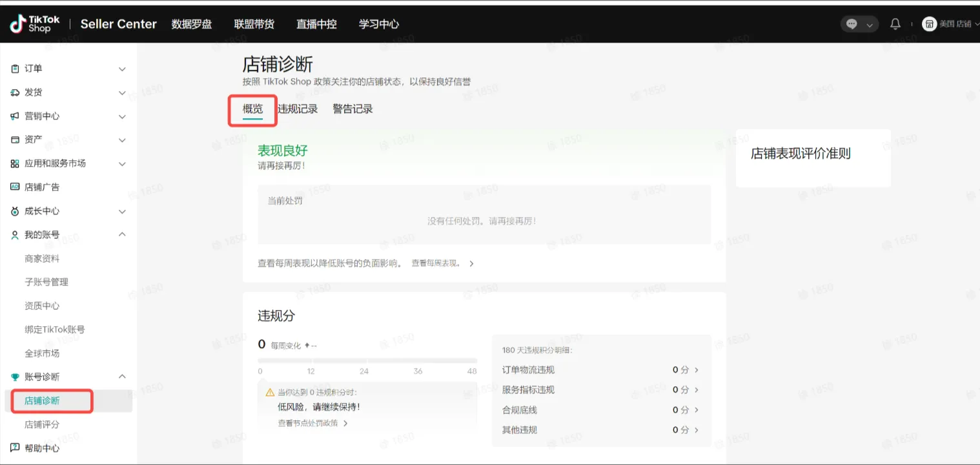Click the 查看每周表现 link
The width and height of the screenshot is (980, 465).
443,263
